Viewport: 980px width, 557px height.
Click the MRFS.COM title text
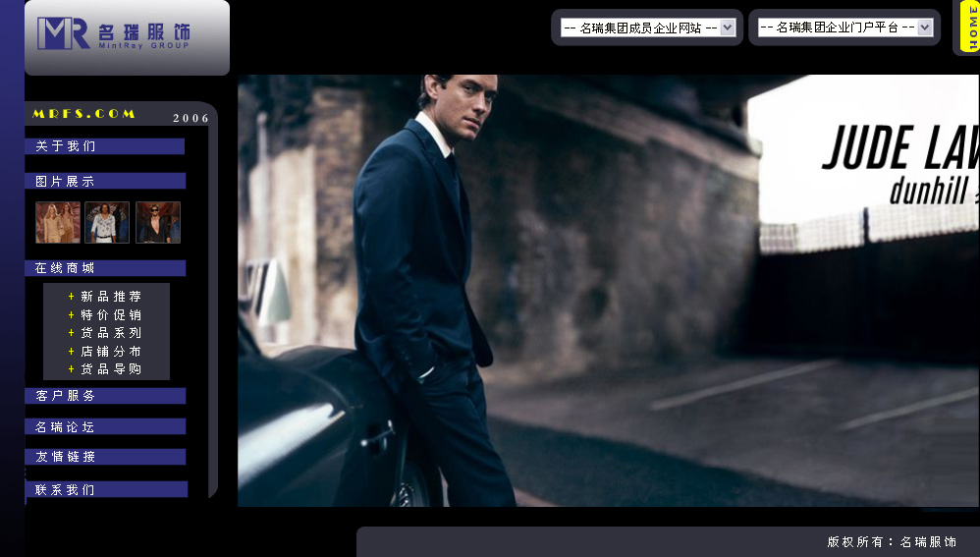[x=83, y=114]
